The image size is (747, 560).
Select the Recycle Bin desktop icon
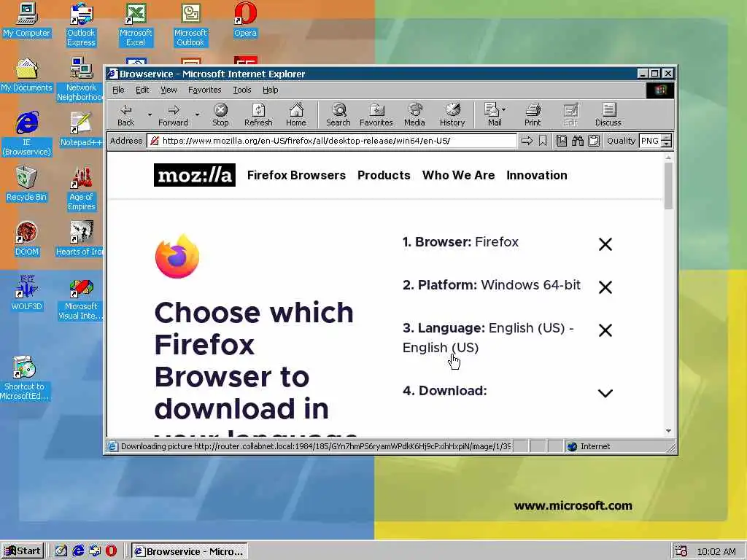click(x=26, y=184)
